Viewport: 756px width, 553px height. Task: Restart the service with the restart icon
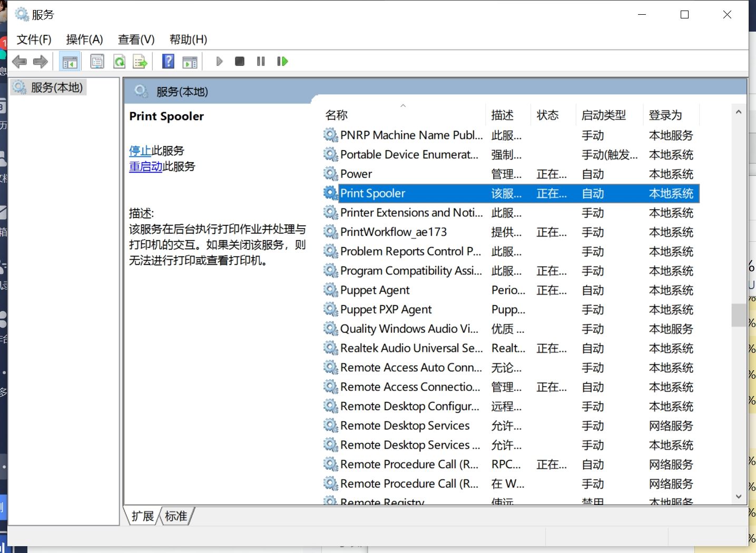click(282, 62)
